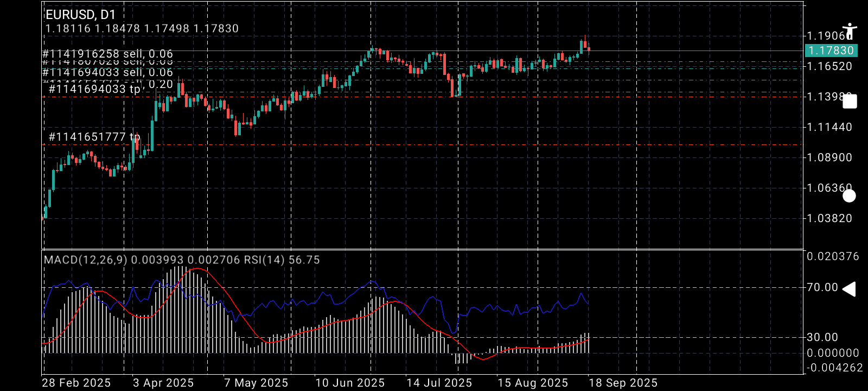Tap the #1141694033 tp level label
Viewport: 868px width, 391px height.
click(95, 89)
